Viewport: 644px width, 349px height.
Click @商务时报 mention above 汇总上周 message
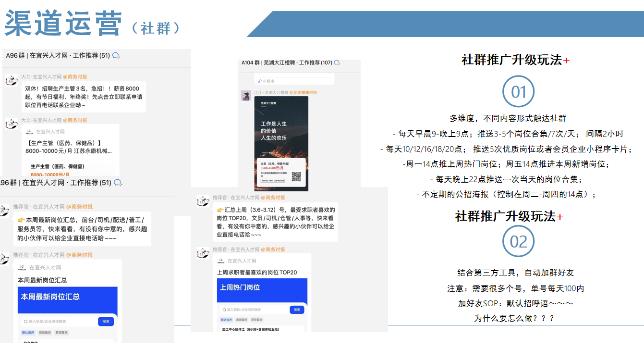(x=273, y=198)
